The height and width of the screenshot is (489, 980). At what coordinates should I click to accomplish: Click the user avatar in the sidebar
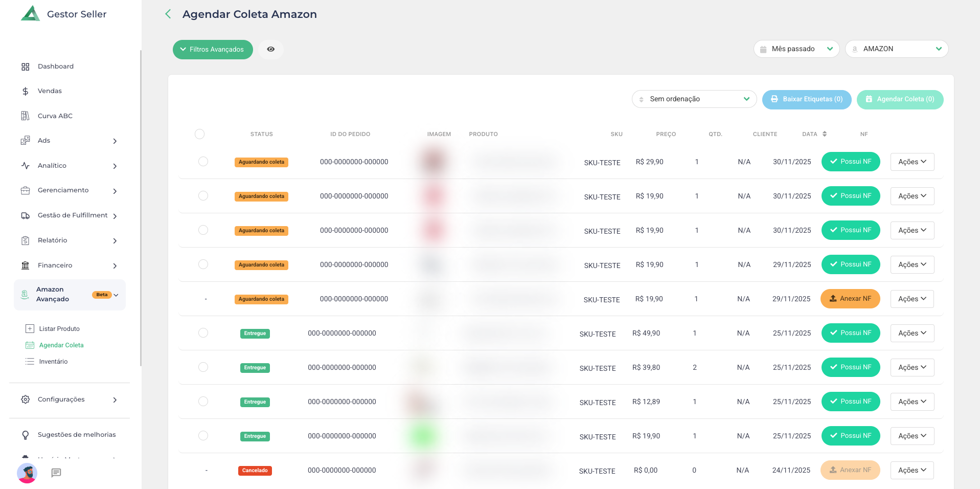click(27, 473)
